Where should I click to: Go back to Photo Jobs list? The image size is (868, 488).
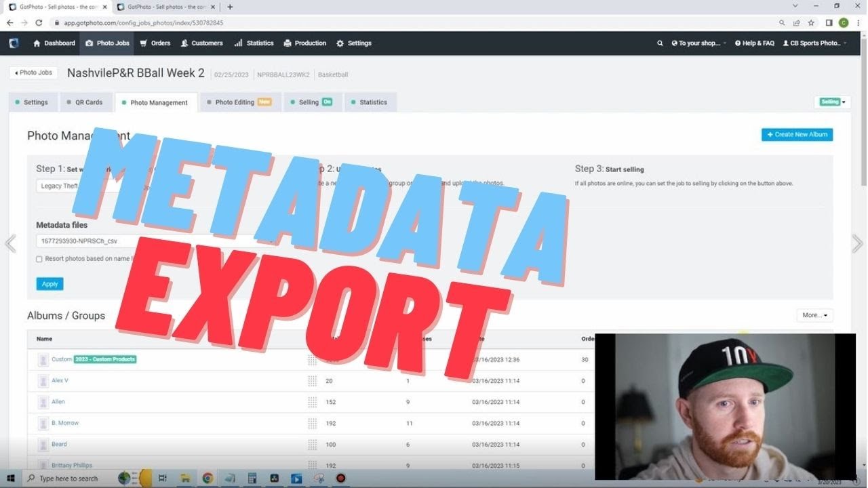pyautogui.click(x=33, y=73)
